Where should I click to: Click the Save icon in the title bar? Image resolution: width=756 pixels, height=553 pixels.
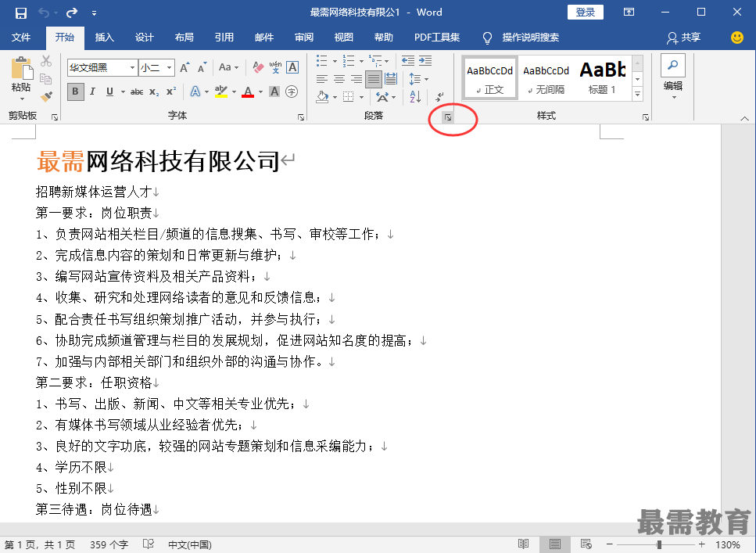click(21, 13)
